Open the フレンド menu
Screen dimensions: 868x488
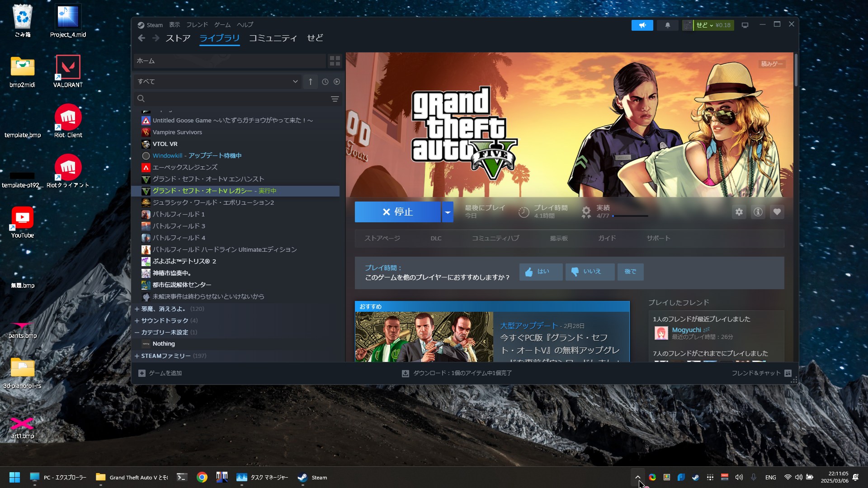(197, 25)
